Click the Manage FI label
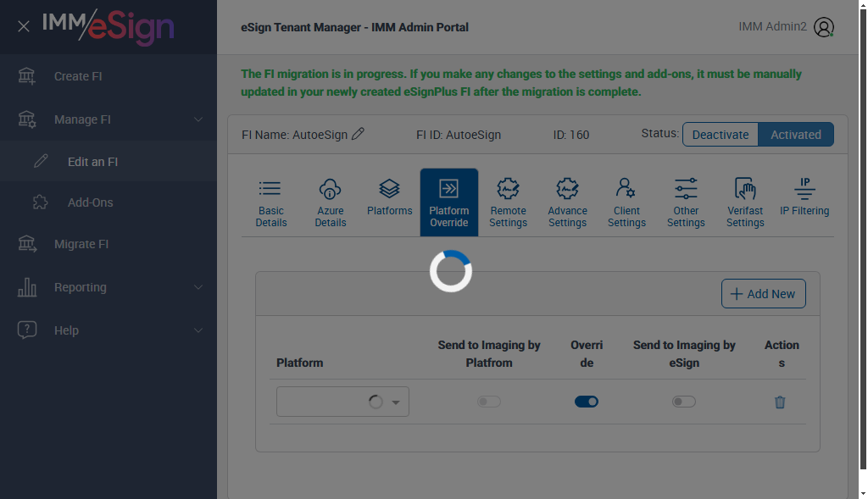The height and width of the screenshot is (499, 868). (82, 119)
